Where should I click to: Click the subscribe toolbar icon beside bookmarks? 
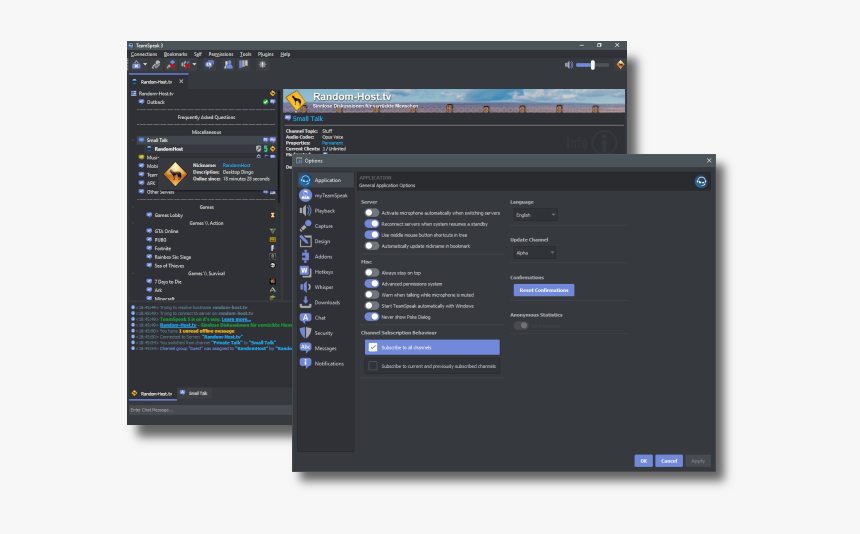pos(263,65)
